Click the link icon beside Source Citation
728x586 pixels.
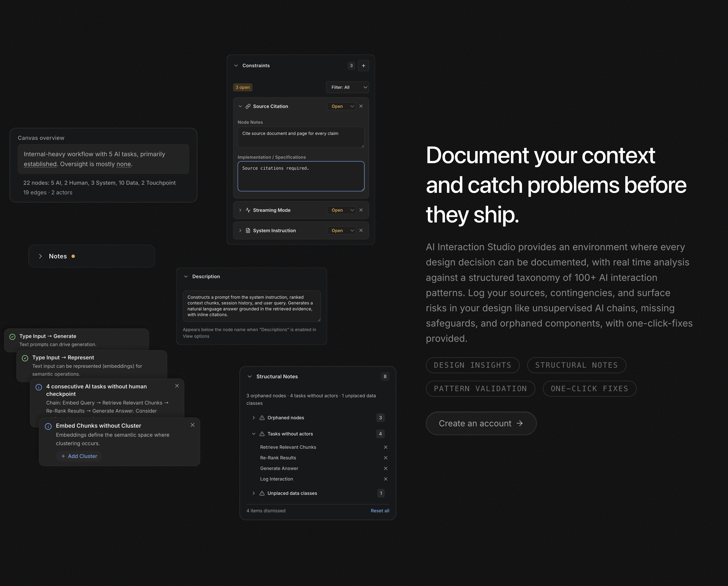pos(248,106)
